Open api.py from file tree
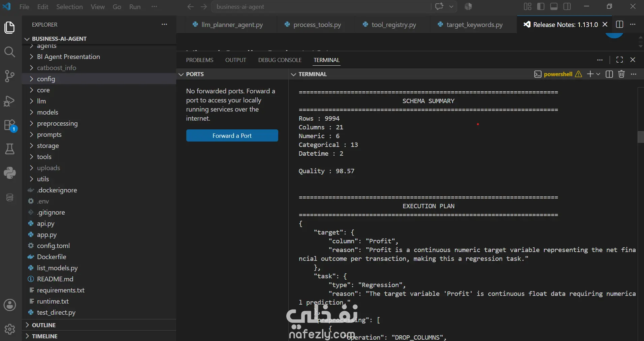Screen dimensions: 644x341 coord(45,223)
